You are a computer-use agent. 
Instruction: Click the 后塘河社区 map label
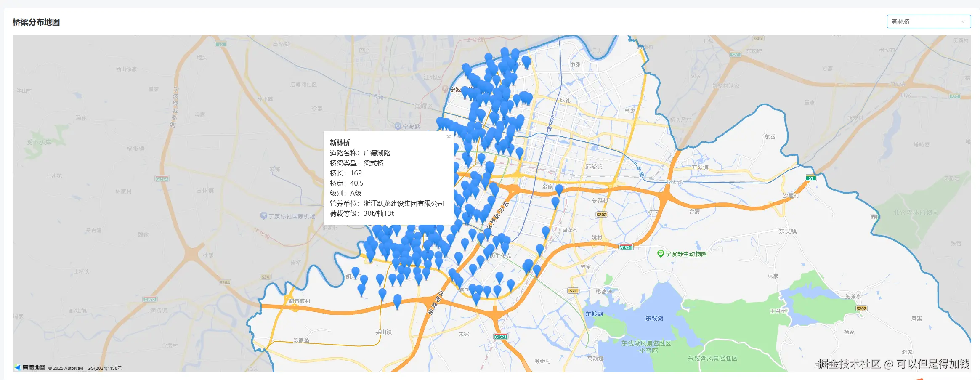click(x=303, y=85)
